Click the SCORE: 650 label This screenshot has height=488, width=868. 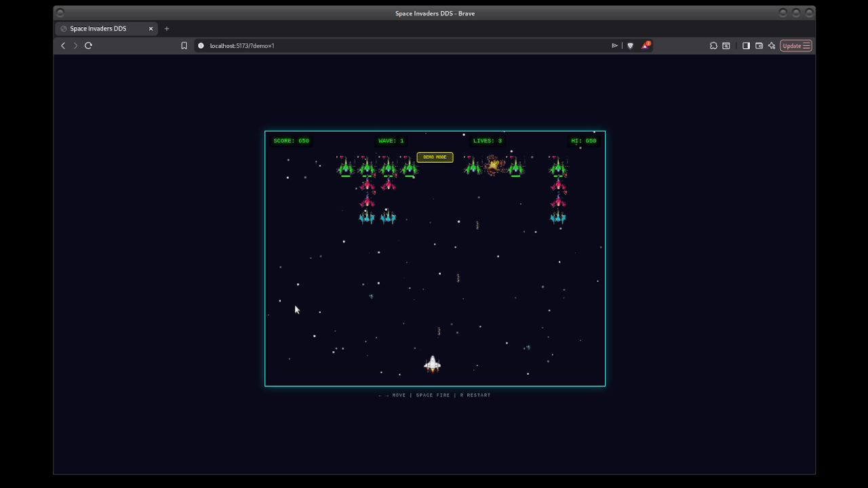291,140
